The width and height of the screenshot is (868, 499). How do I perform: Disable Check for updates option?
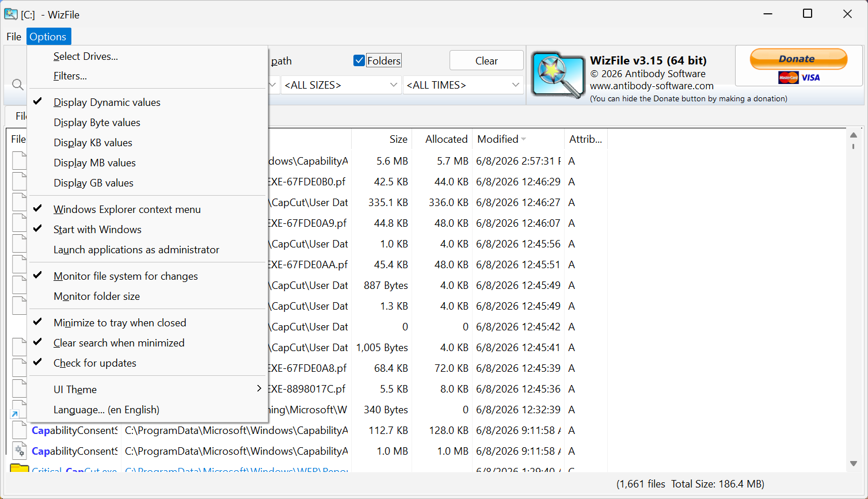(x=147, y=363)
